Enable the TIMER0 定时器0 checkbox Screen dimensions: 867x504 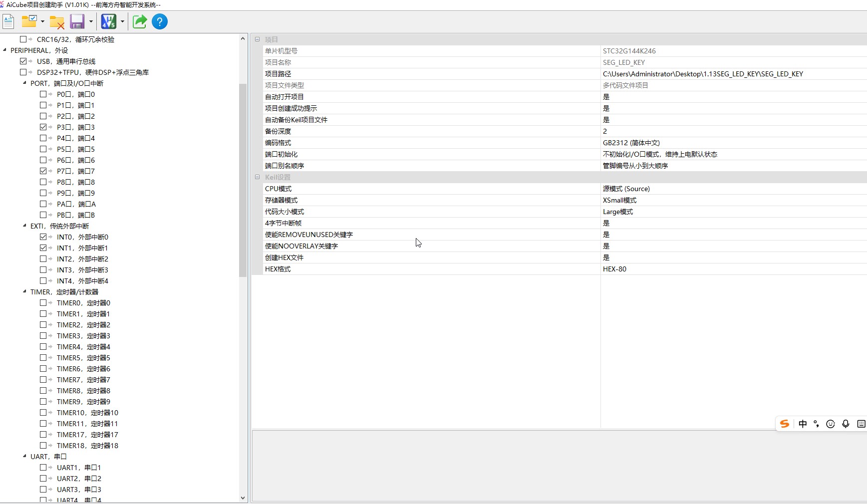click(x=43, y=303)
